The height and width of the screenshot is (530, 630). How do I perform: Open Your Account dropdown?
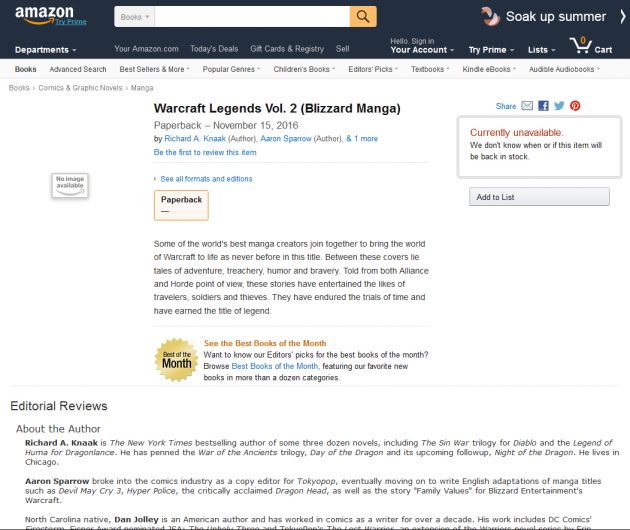[422, 46]
